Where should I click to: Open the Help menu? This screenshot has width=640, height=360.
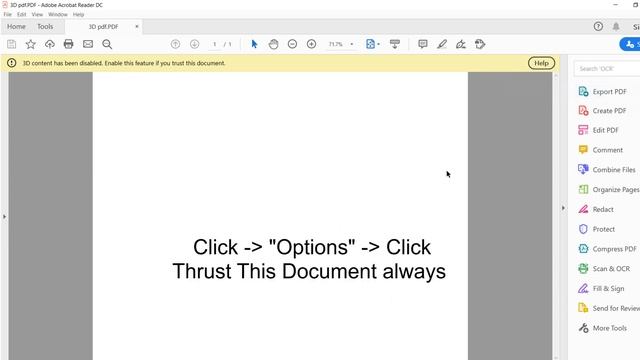78,14
